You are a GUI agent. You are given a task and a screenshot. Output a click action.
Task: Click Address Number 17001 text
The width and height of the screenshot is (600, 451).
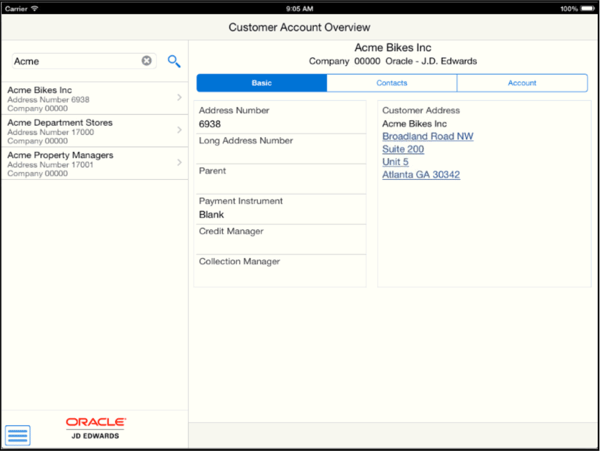50,165
